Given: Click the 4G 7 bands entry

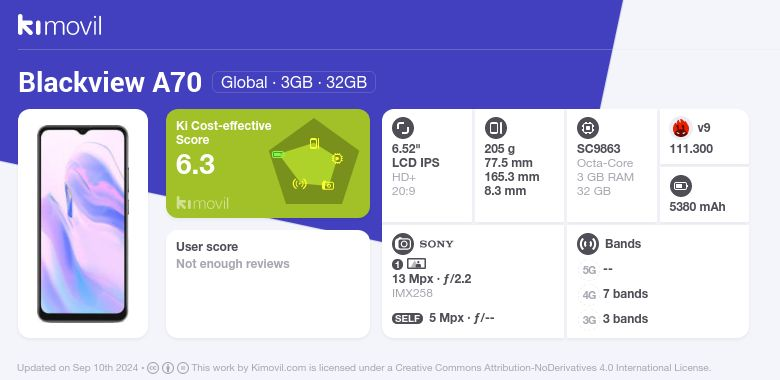Looking at the screenshot, I should pyautogui.click(x=614, y=294).
